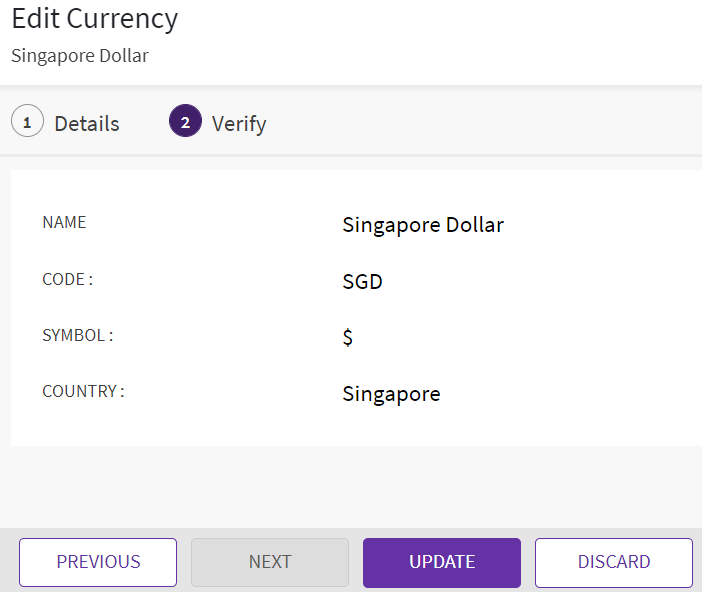Click the COUNTRY field label

(x=83, y=391)
